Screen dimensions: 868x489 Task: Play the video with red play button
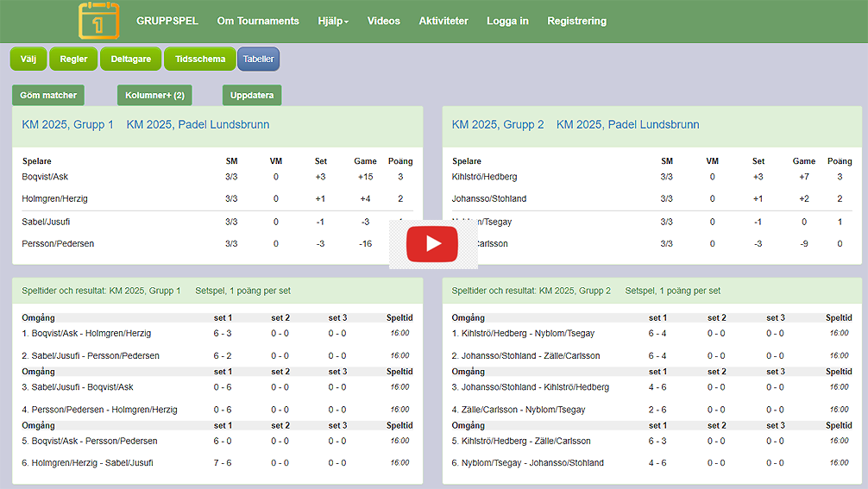point(433,244)
